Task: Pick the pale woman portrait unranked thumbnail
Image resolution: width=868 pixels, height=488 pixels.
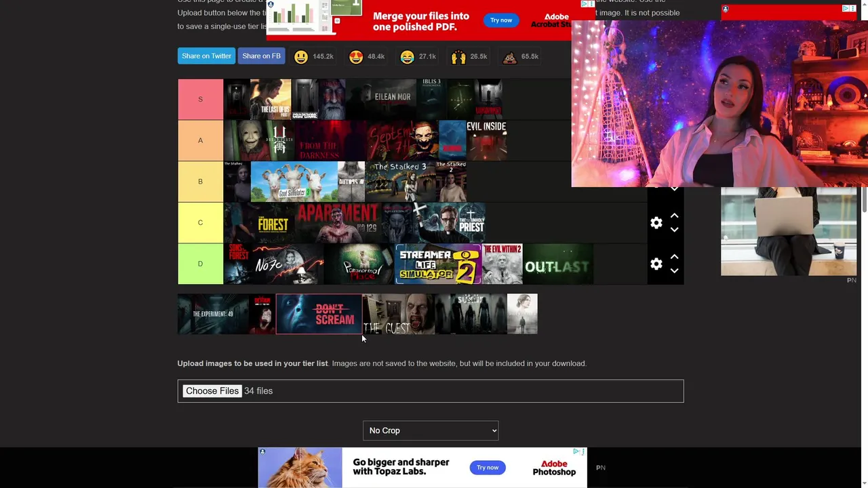Action: click(522, 314)
